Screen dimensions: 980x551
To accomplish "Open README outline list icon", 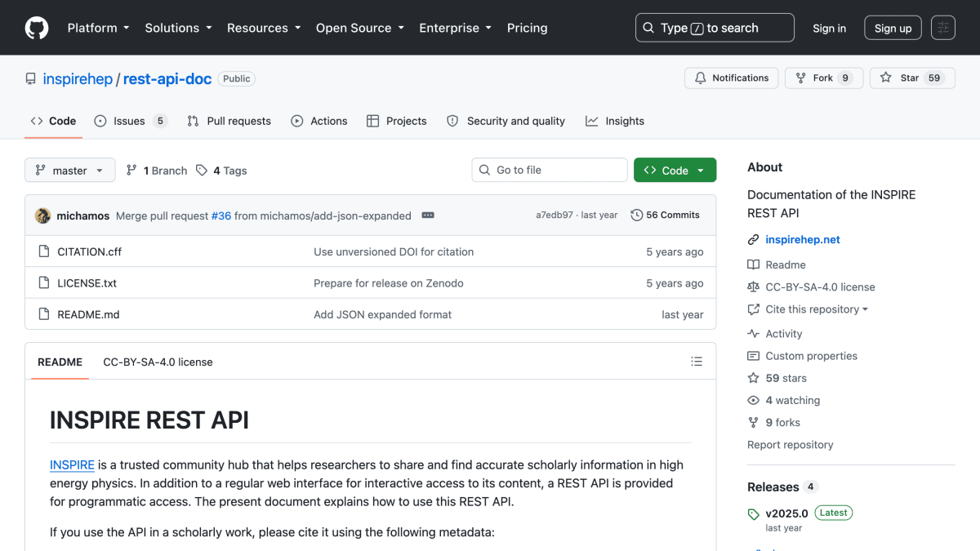I will 697,362.
